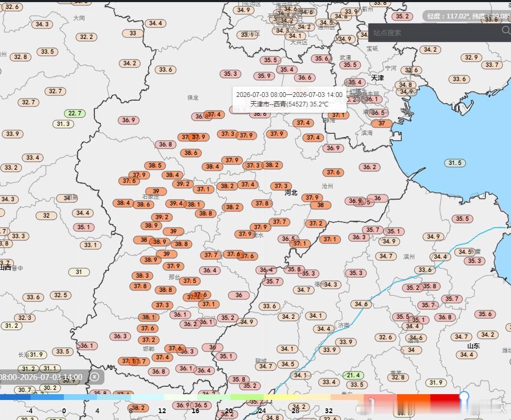The height and width of the screenshot is (420, 511).
Task: Click the 天津 city label
Action: pyautogui.click(x=378, y=78)
